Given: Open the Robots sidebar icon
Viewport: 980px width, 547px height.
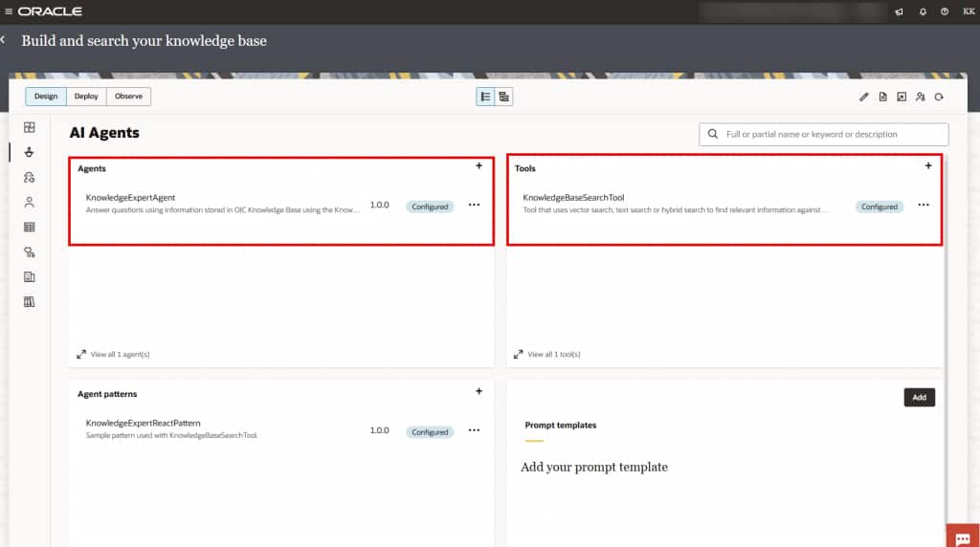Looking at the screenshot, I should [x=30, y=177].
